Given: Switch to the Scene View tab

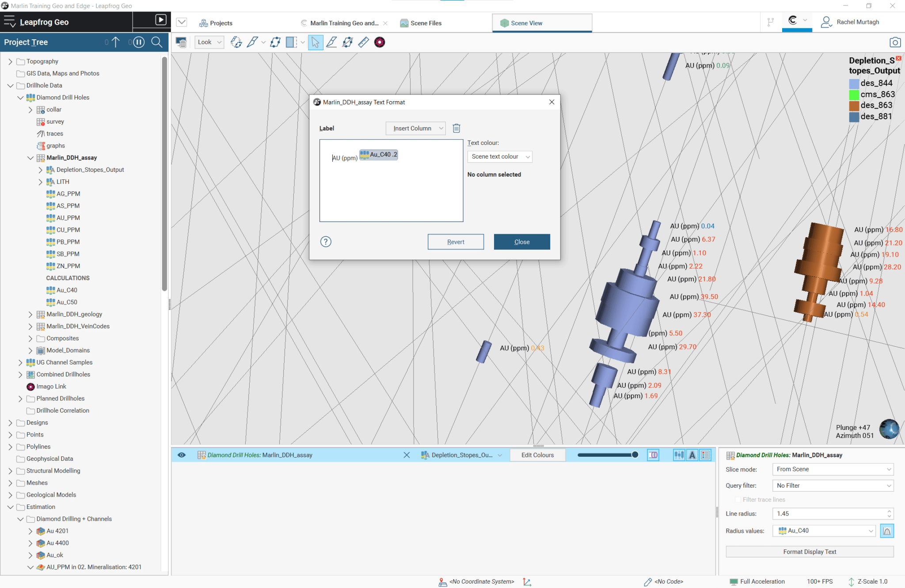Looking at the screenshot, I should (542, 23).
